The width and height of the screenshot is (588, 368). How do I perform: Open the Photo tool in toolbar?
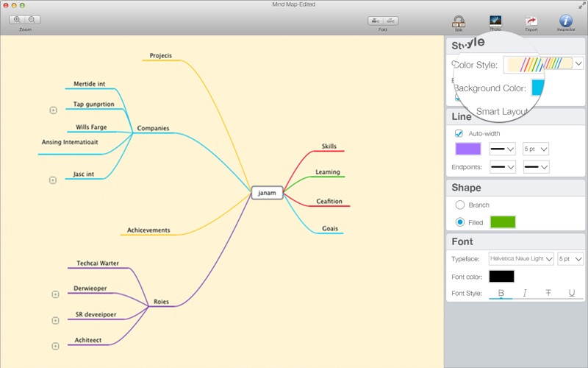click(495, 21)
